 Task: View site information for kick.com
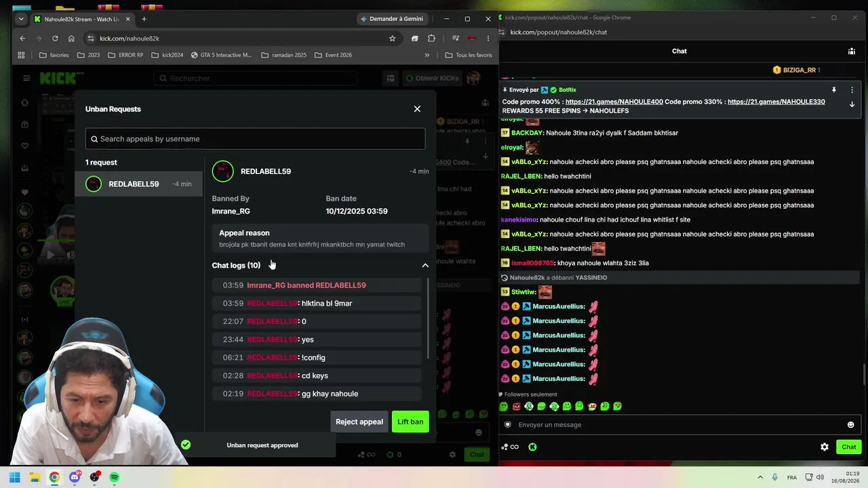[x=90, y=39]
